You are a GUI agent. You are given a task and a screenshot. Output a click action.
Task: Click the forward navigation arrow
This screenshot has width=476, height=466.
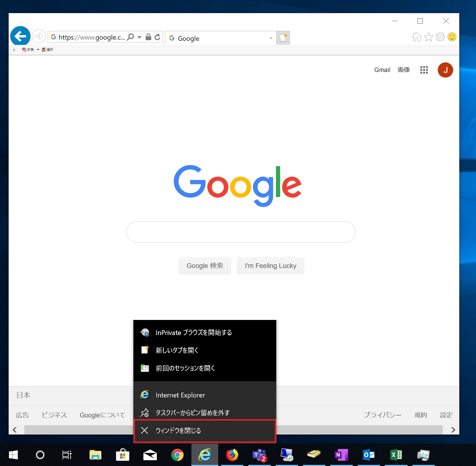39,37
